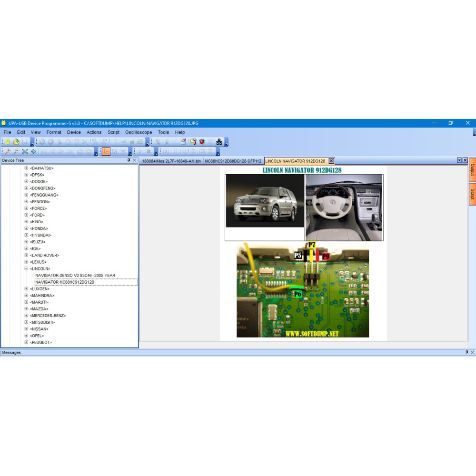Open the Tools menu

[163, 132]
